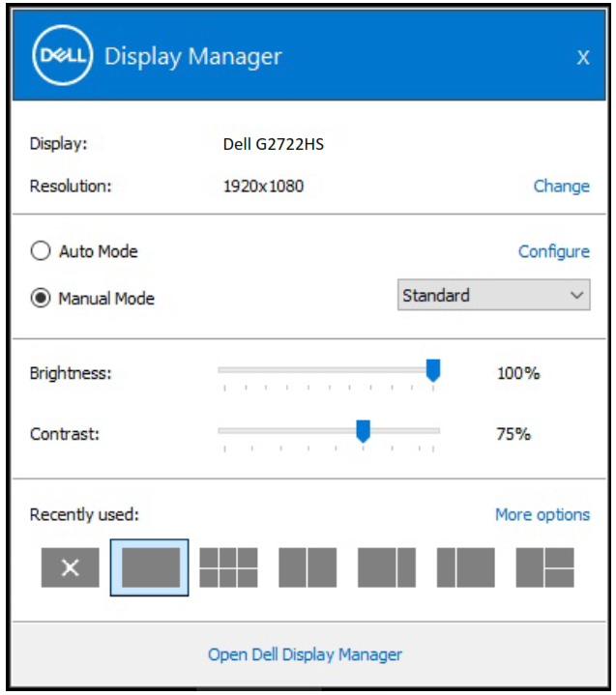This screenshot has width=616, height=695.
Task: Click Change resolution link
Action: pos(562,186)
